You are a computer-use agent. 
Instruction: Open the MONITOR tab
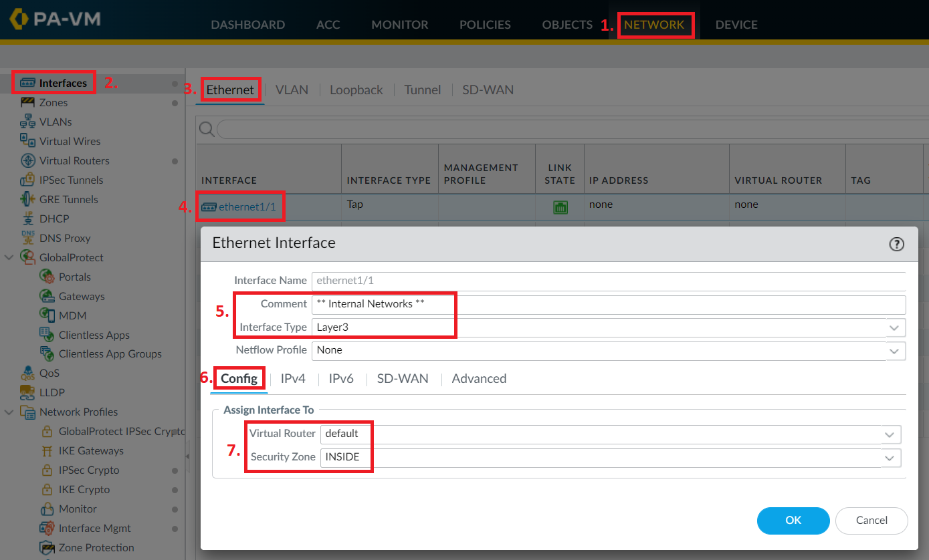400,25
